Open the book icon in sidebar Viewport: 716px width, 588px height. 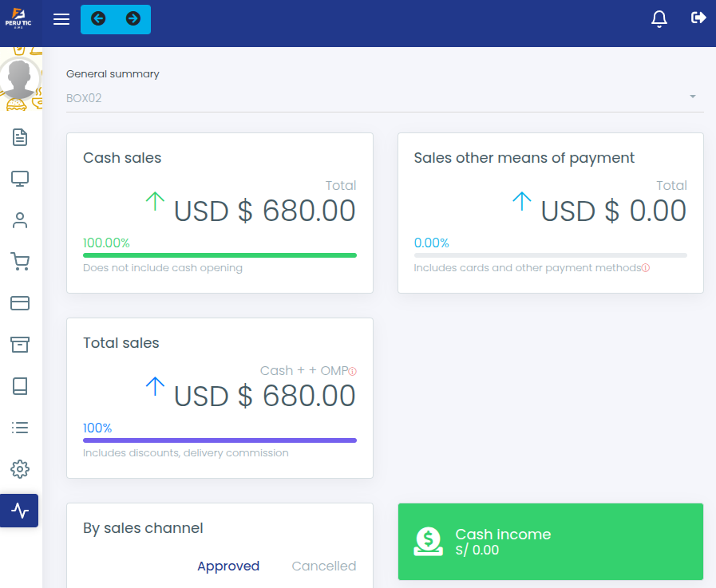coord(20,386)
